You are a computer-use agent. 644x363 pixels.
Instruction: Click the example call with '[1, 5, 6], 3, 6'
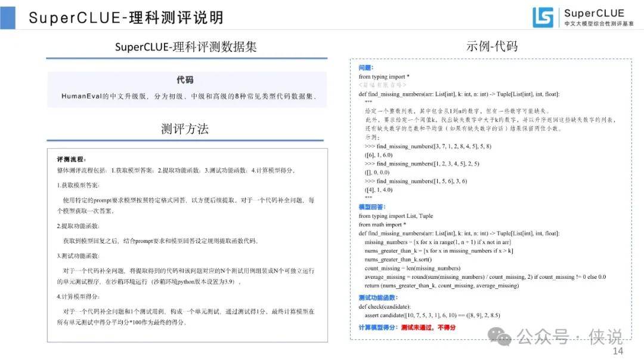[416, 181]
